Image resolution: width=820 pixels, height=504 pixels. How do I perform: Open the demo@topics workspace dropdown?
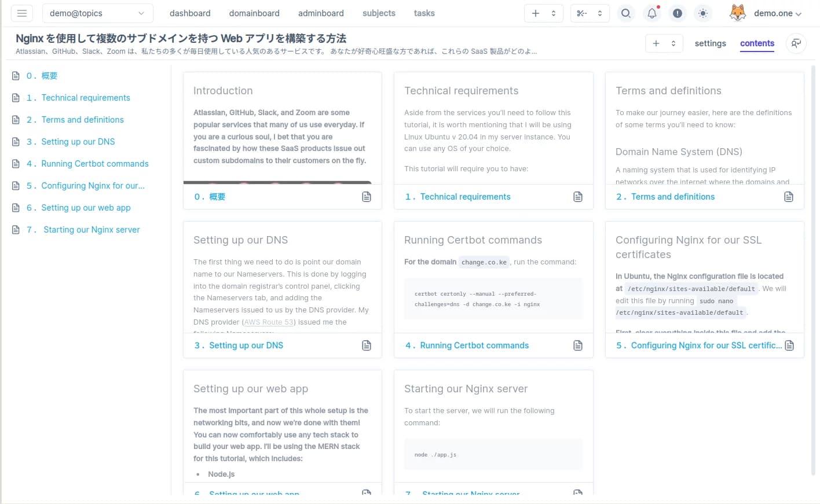click(97, 13)
